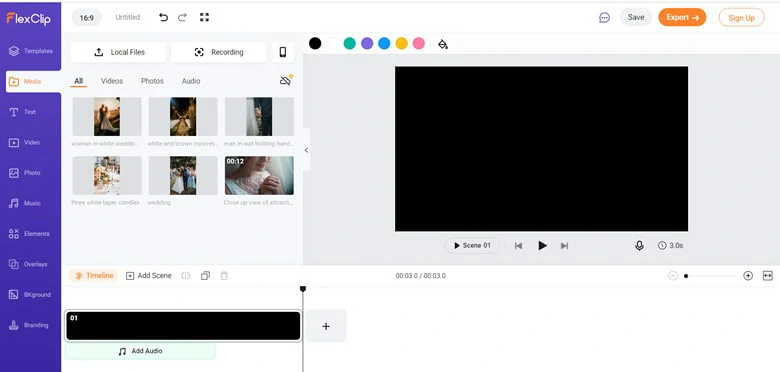780x372 pixels.
Task: Click the Untitled project name field
Action: pos(128,17)
